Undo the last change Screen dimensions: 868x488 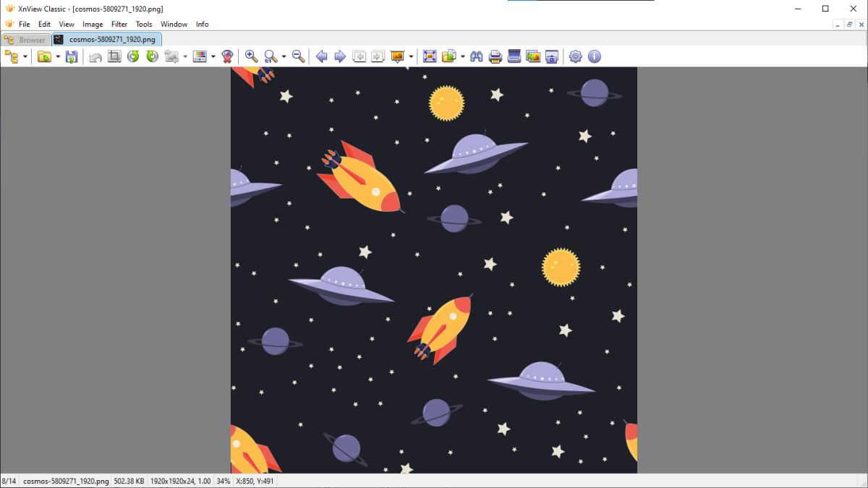95,56
